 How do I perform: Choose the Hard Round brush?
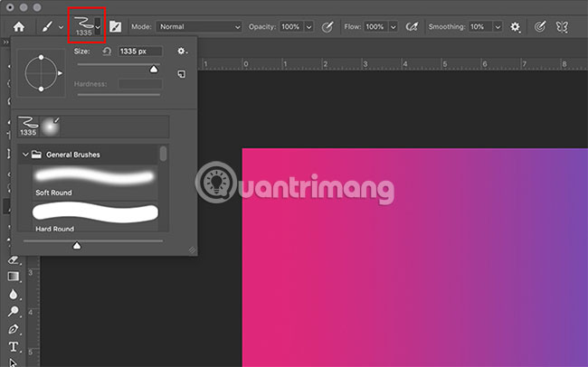click(95, 216)
